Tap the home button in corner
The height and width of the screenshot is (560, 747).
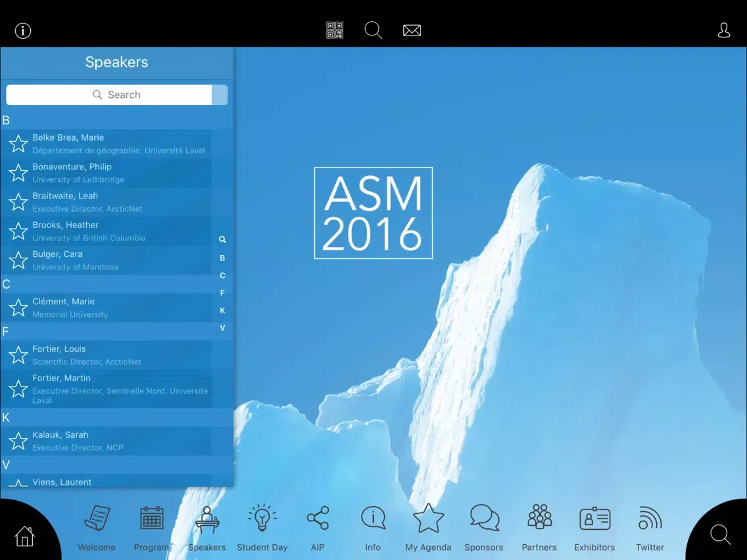pyautogui.click(x=24, y=536)
